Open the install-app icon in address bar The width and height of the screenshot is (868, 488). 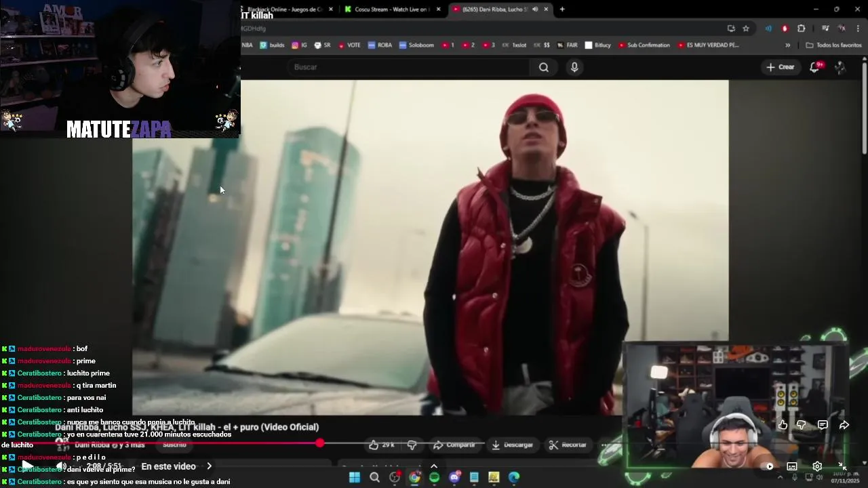point(731,28)
